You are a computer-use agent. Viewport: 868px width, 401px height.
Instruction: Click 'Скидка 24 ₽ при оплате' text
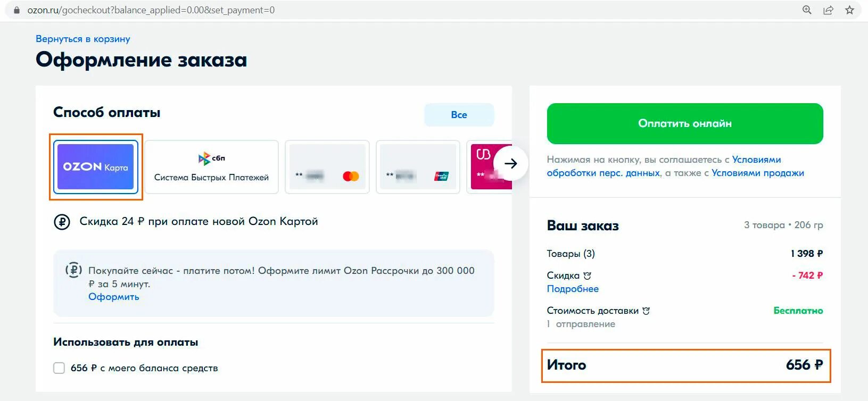click(x=199, y=221)
